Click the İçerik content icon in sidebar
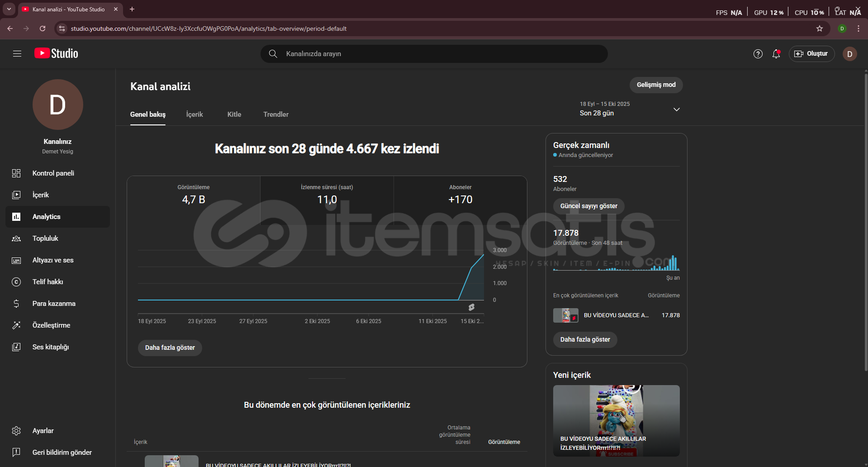 pyautogui.click(x=16, y=195)
